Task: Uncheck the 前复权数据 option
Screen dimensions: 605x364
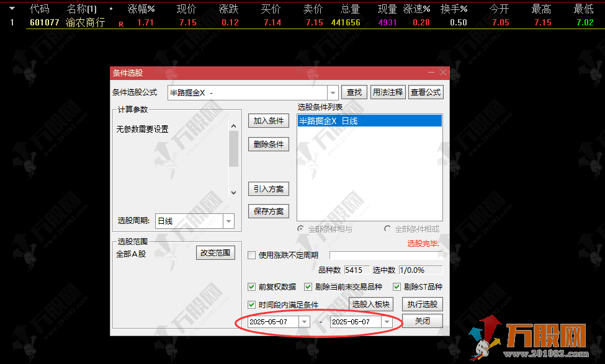Action: 252,286
